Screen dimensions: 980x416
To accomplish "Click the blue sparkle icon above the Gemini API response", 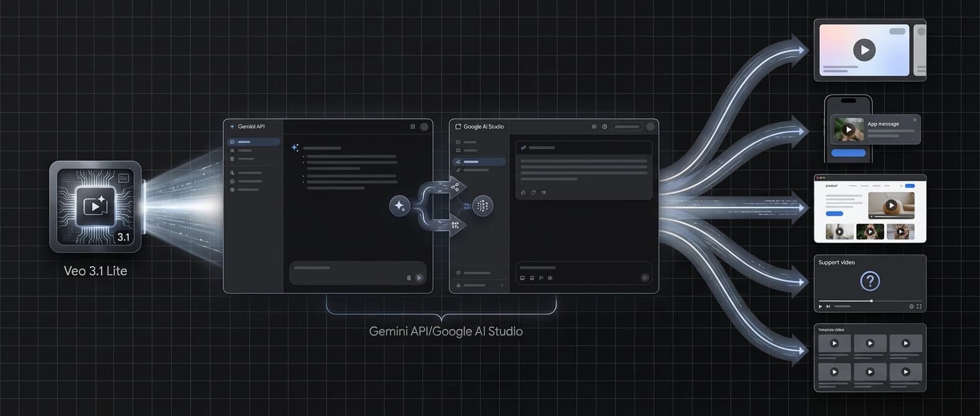I will [295, 147].
